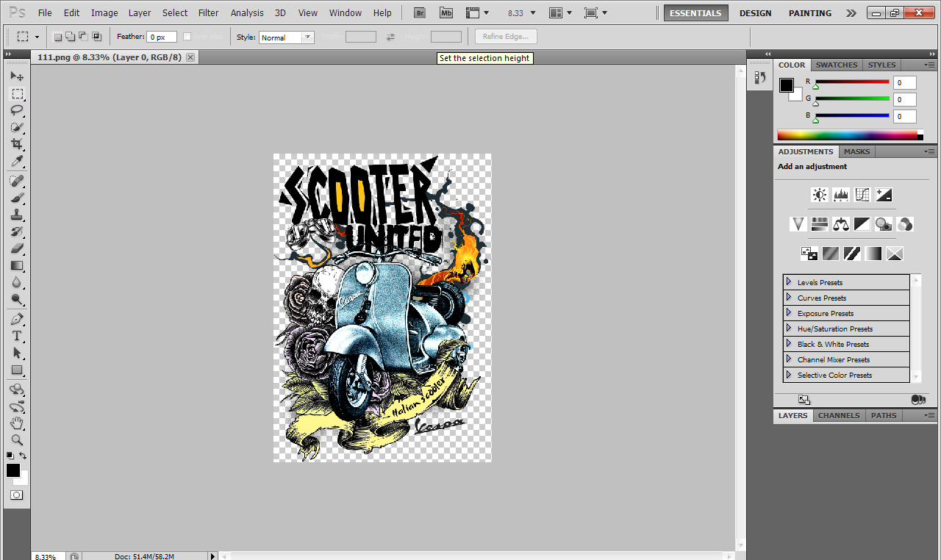
Task: Choose Intersect with selection mode
Action: pyautogui.click(x=96, y=37)
